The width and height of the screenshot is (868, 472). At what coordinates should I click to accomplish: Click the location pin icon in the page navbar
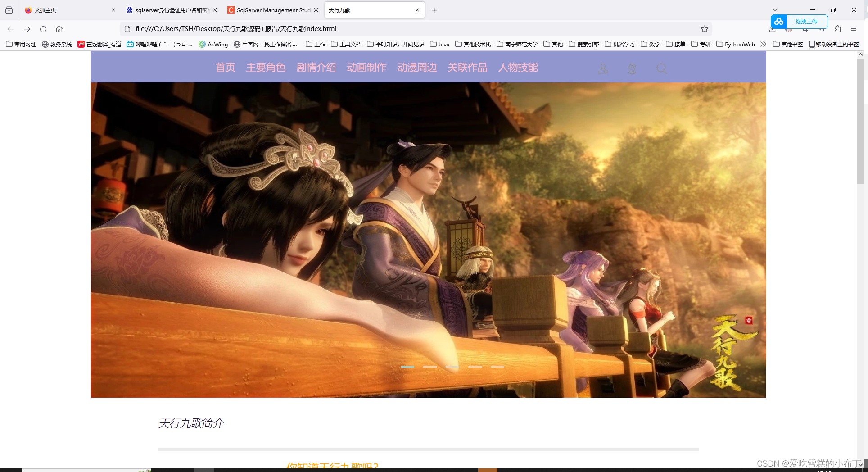pos(632,68)
